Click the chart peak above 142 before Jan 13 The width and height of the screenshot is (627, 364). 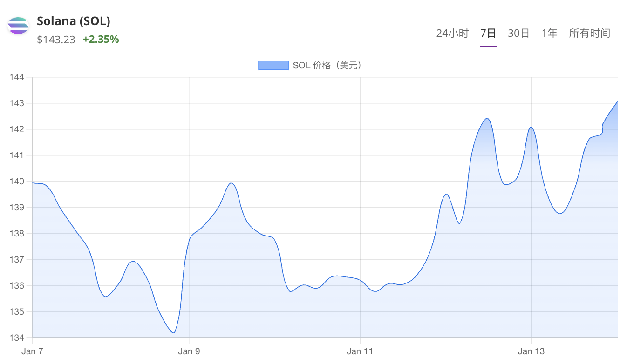tap(487, 118)
